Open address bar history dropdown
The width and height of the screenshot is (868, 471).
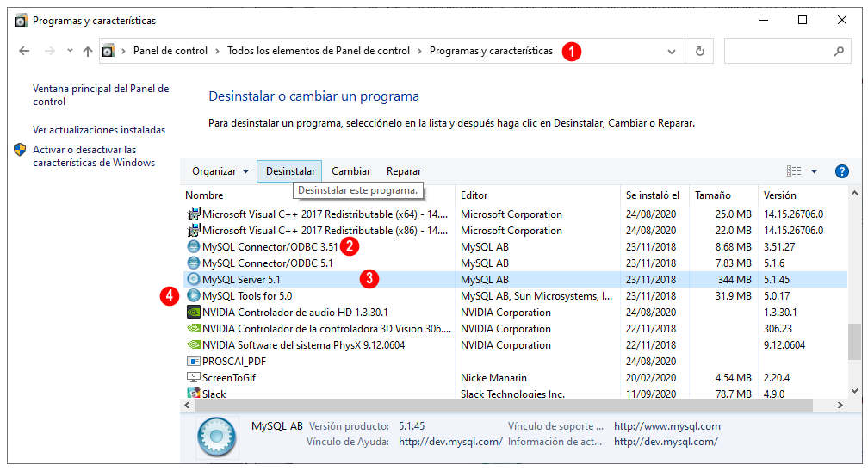pyautogui.click(x=672, y=52)
